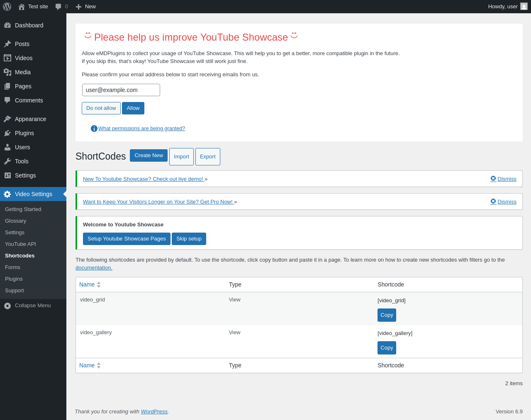Open Getting Started submenu item
The height and width of the screenshot is (420, 531).
pos(23,209)
